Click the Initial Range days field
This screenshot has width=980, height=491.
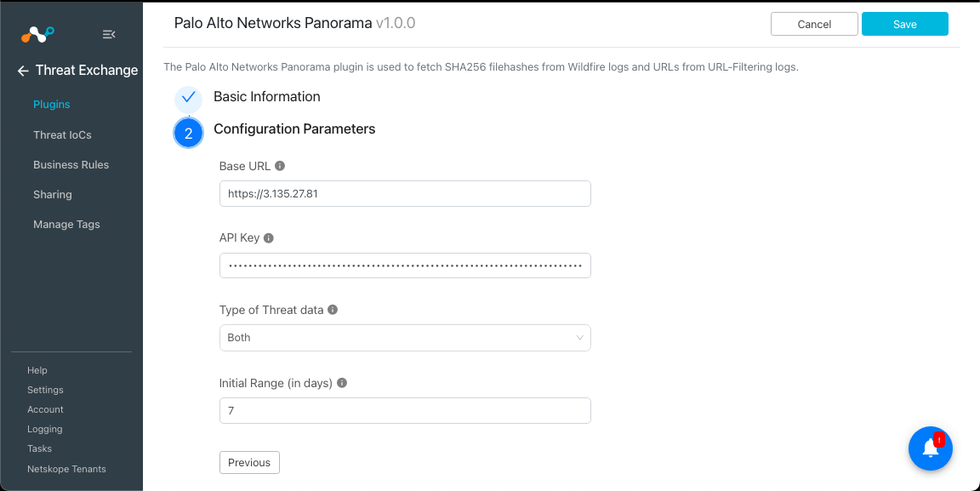tap(405, 411)
